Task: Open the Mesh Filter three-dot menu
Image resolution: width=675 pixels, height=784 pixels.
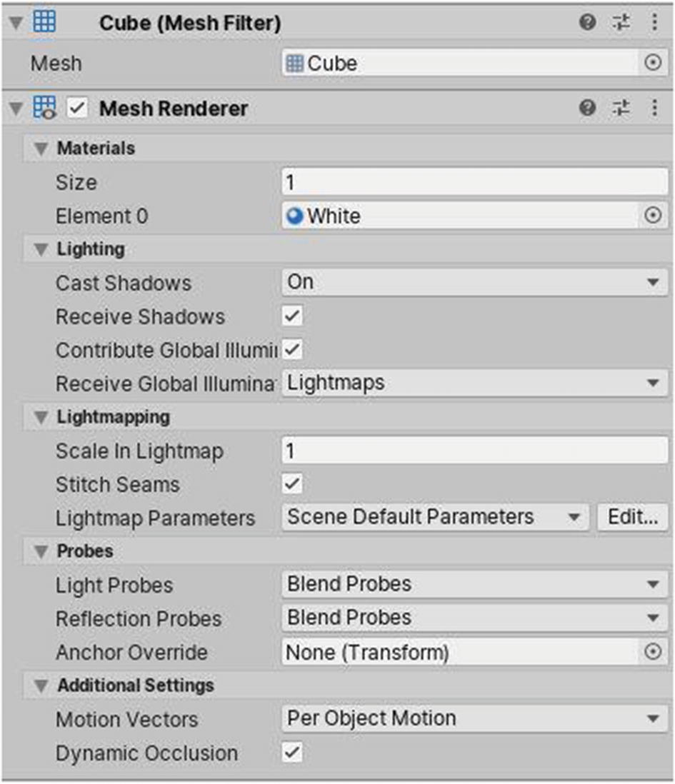Action: (x=655, y=21)
